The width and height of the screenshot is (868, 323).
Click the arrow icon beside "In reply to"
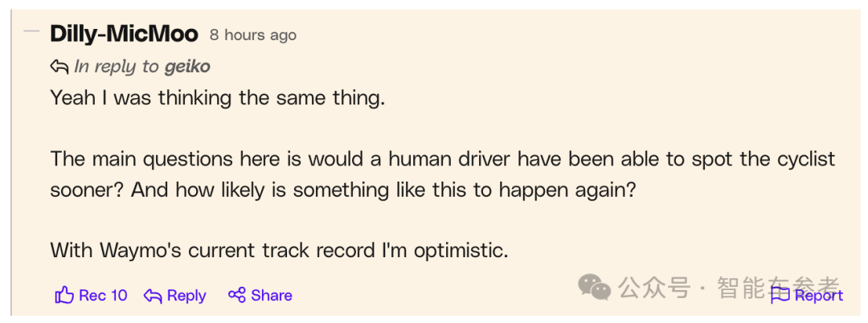point(59,67)
